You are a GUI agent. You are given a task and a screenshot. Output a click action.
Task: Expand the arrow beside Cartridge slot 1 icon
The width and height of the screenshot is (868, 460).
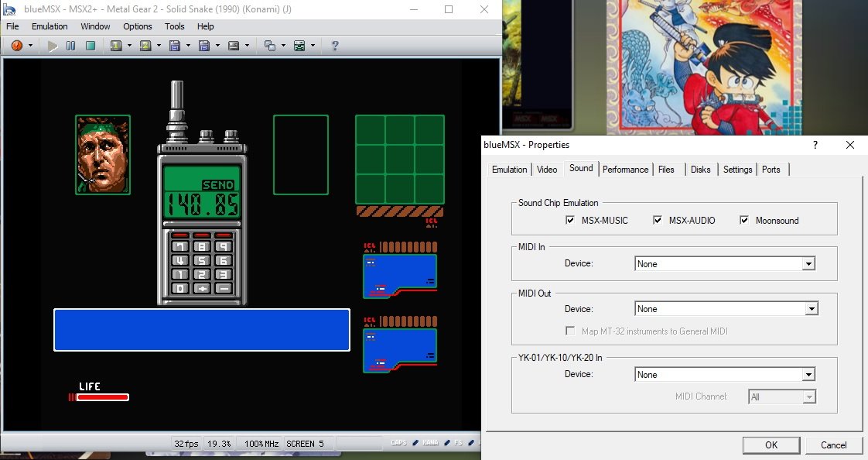129,46
